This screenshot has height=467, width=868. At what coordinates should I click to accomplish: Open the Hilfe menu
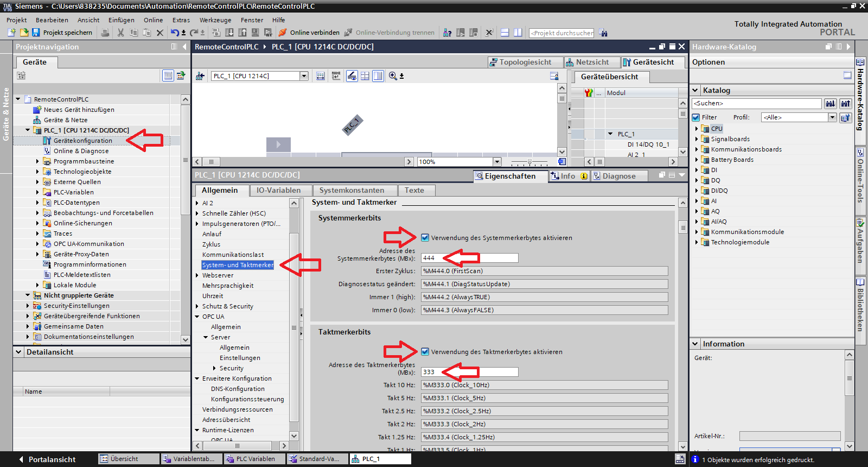click(x=278, y=20)
